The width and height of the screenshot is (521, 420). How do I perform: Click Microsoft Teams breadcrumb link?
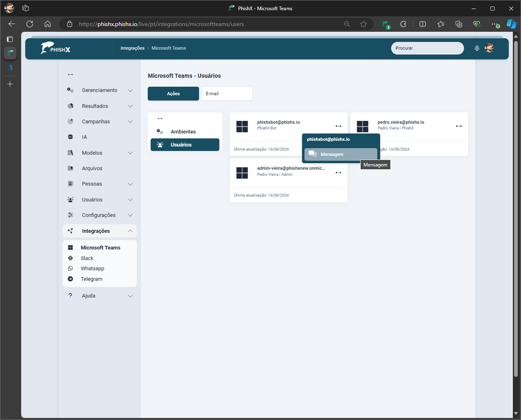pyautogui.click(x=169, y=48)
